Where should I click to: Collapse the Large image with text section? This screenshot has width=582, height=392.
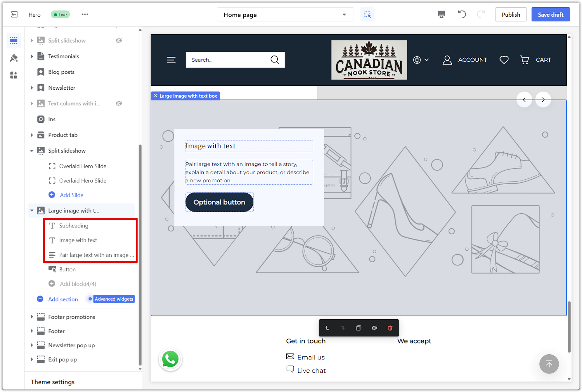tap(32, 211)
